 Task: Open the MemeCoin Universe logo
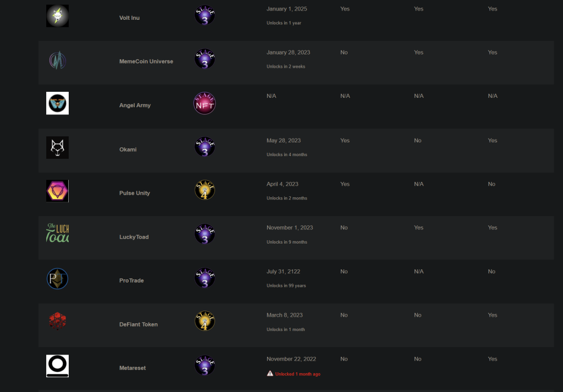[x=57, y=60]
